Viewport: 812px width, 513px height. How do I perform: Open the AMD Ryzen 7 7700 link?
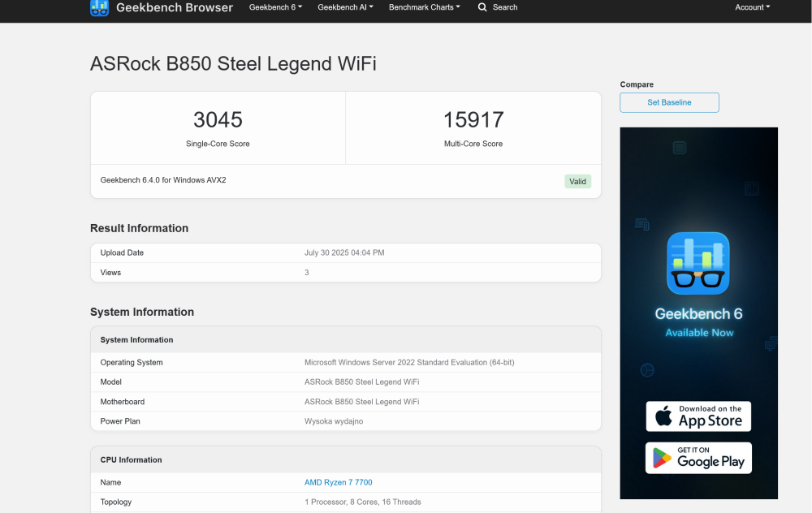pyautogui.click(x=338, y=482)
